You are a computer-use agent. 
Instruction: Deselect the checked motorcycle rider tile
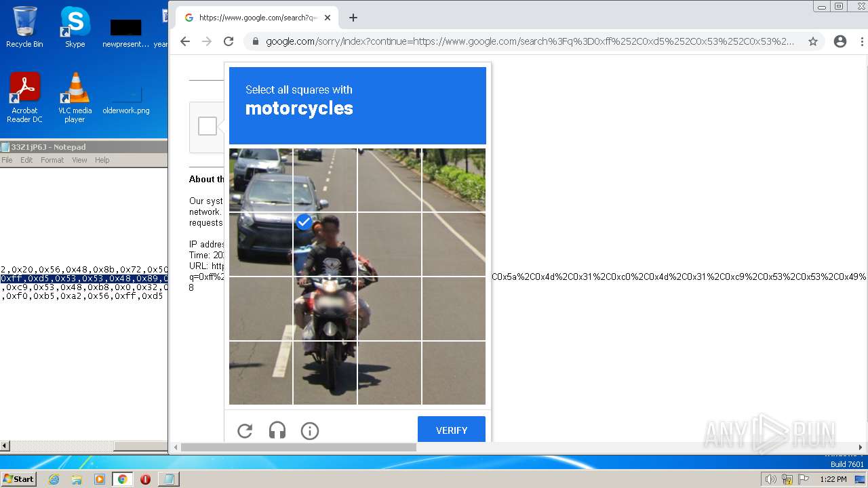pyautogui.click(x=325, y=244)
